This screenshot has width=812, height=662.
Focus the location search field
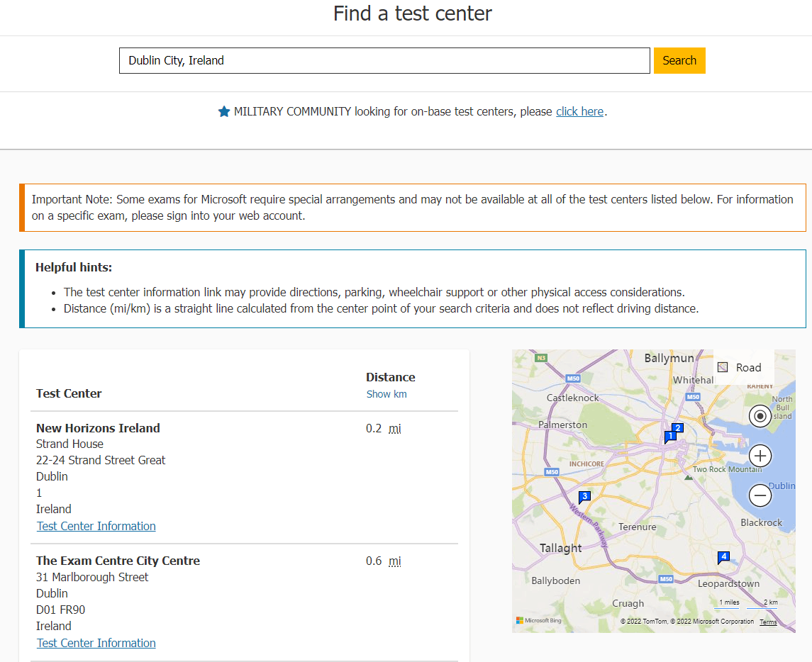coord(384,60)
